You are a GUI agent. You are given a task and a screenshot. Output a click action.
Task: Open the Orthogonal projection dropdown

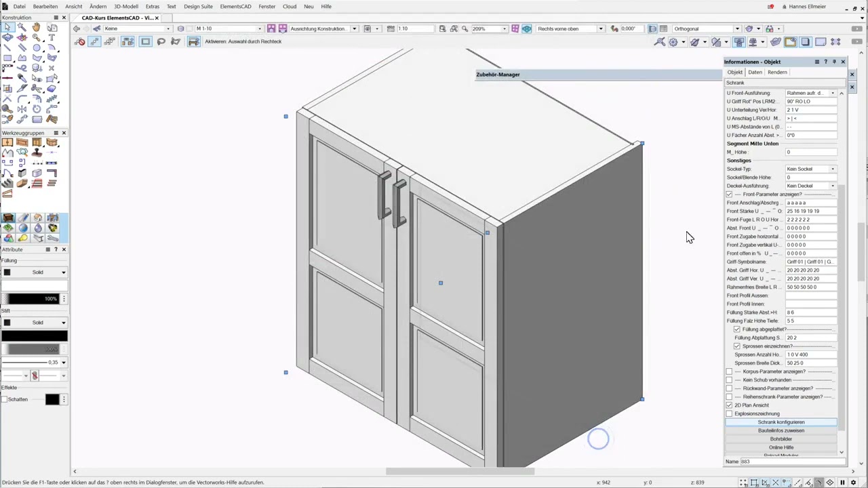coord(707,28)
